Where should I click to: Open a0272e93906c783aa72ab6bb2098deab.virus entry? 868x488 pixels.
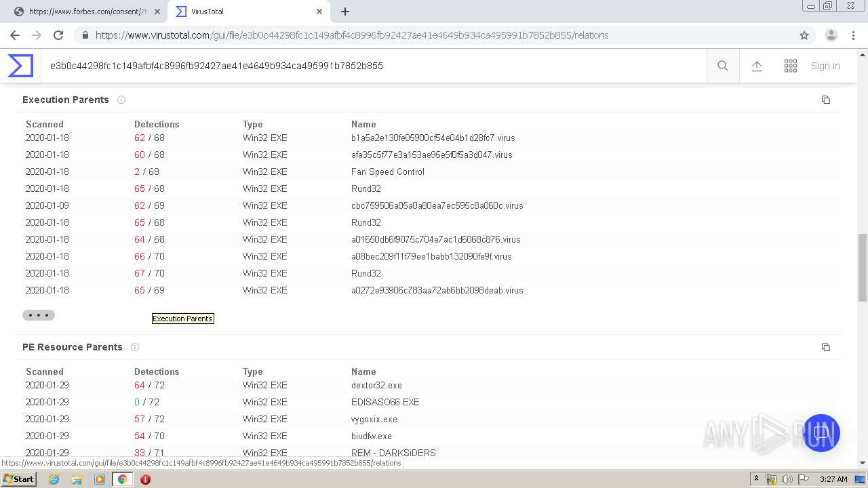pos(437,290)
